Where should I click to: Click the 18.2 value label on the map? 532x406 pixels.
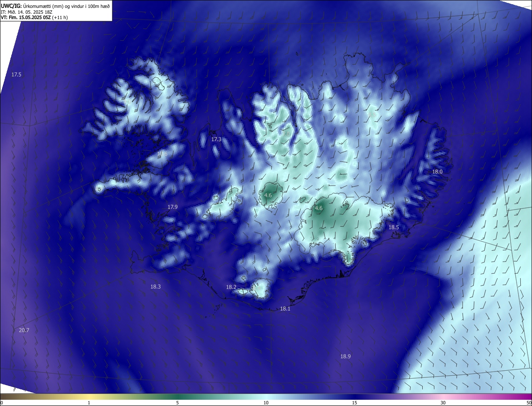[x=231, y=287]
